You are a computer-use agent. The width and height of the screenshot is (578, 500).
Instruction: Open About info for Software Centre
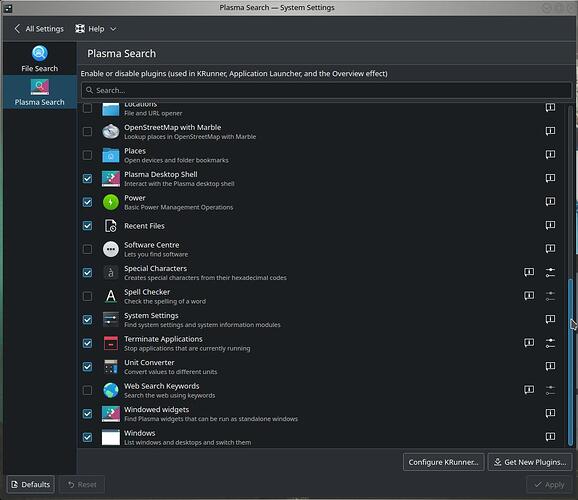550,249
